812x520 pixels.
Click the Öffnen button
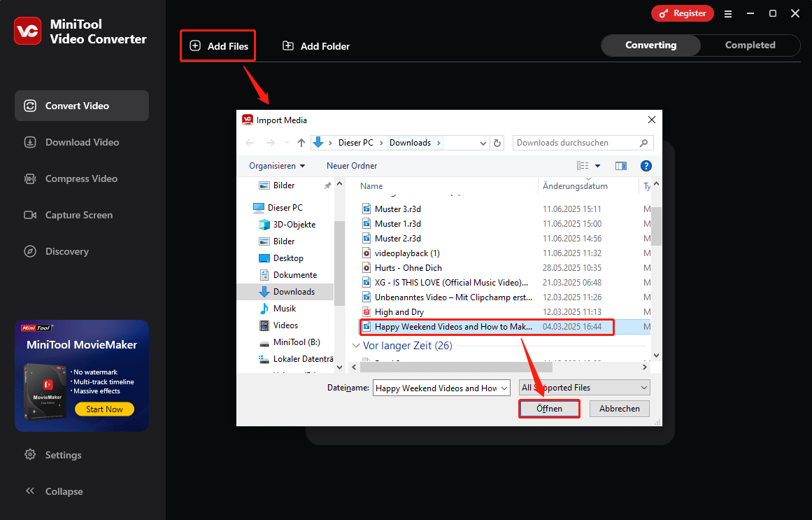click(549, 409)
